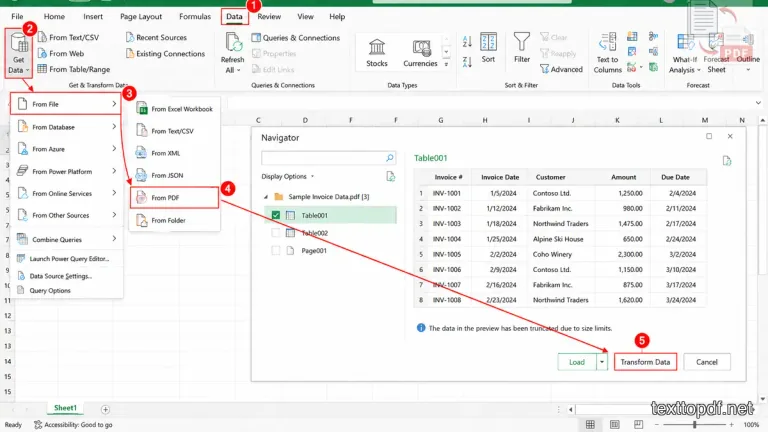768x432 pixels.
Task: Click the Refresh All button
Action: pyautogui.click(x=232, y=53)
